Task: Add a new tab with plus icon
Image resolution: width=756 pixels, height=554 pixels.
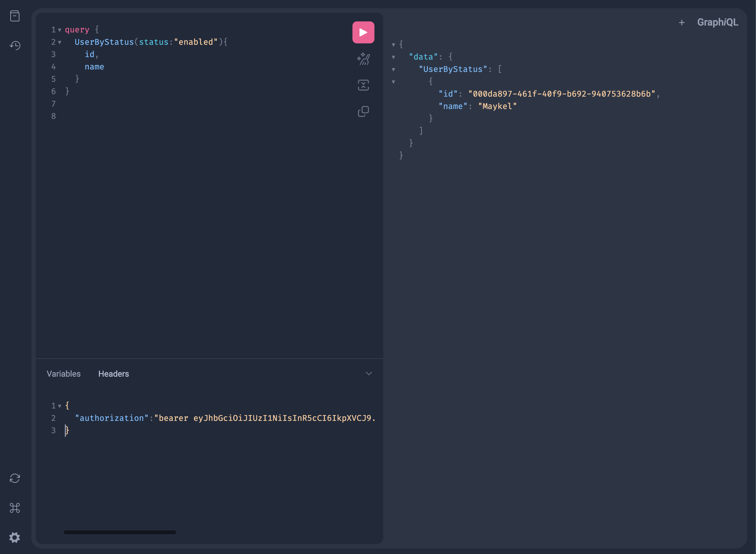Action: [682, 23]
